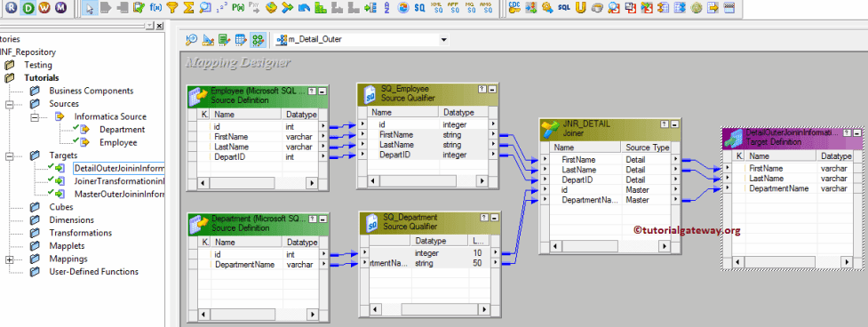Close the repository navigator panel
The height and width of the screenshot is (327, 868).
coord(159,26)
